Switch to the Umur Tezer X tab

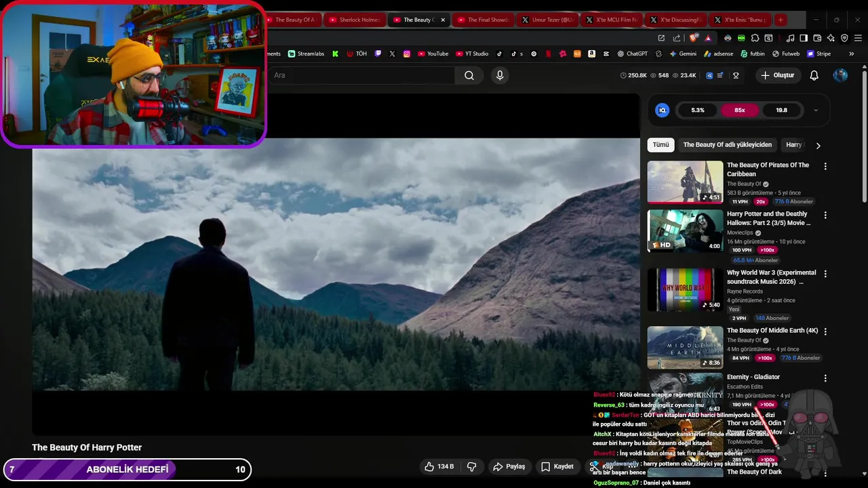547,20
